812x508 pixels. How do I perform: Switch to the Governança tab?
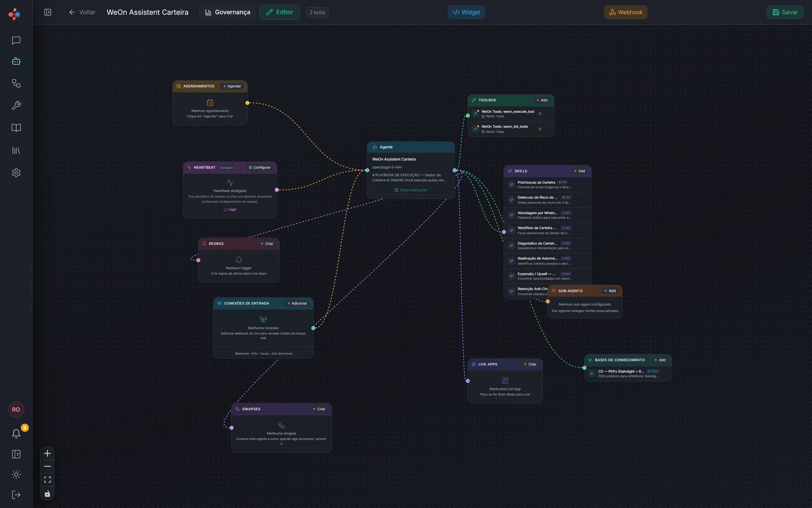[x=228, y=12]
